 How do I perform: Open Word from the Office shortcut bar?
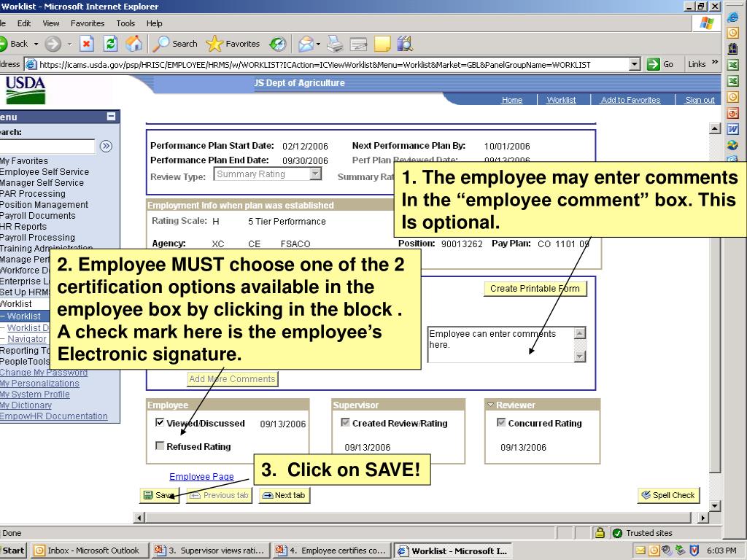[732, 129]
